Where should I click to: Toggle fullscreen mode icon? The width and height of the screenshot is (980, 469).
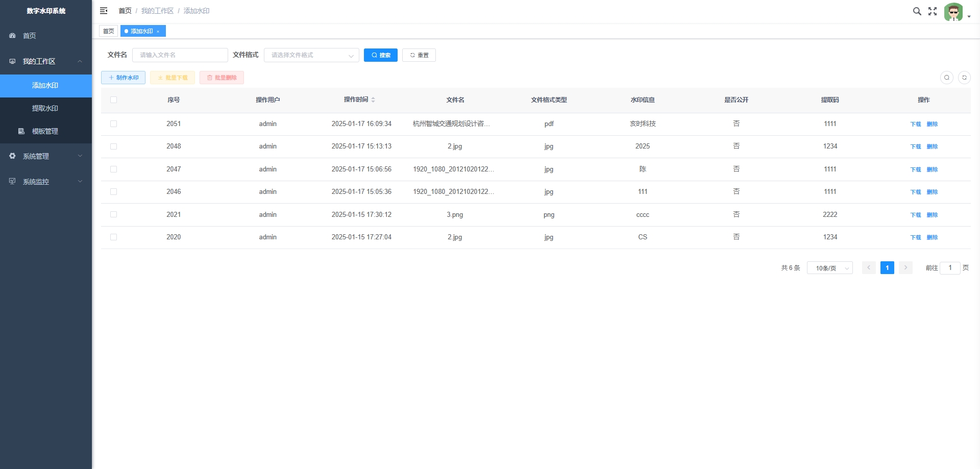[933, 11]
